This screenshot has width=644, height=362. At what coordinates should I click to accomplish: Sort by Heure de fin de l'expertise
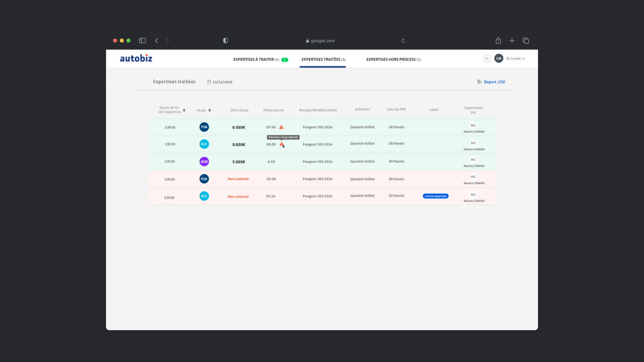[x=184, y=110]
